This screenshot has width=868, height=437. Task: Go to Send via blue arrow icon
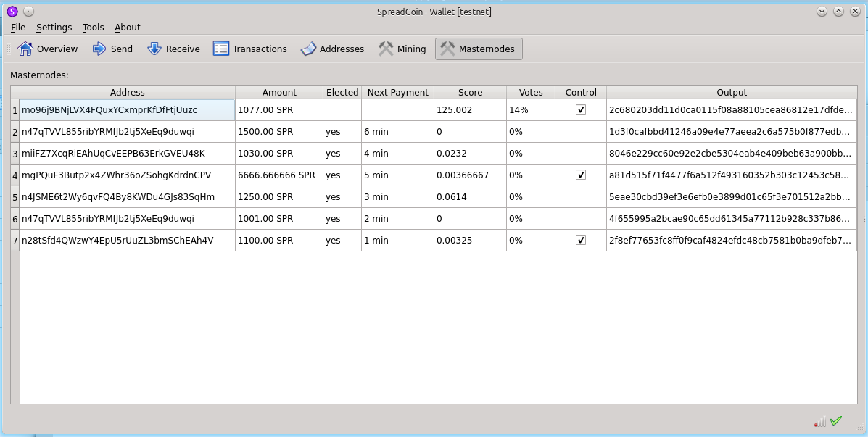tap(99, 49)
